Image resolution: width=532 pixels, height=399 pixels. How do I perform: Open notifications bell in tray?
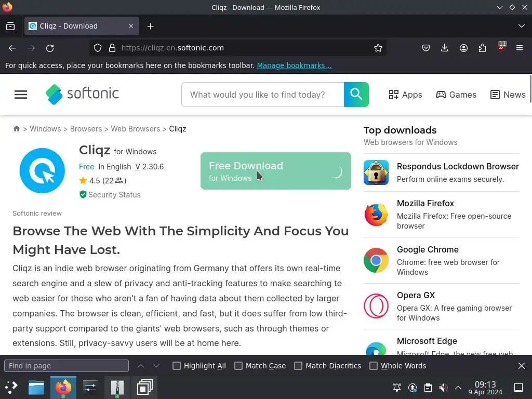396,388
